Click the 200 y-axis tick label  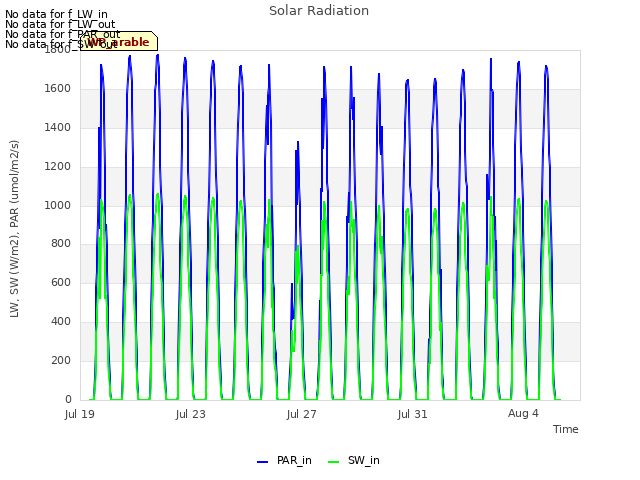(61, 360)
